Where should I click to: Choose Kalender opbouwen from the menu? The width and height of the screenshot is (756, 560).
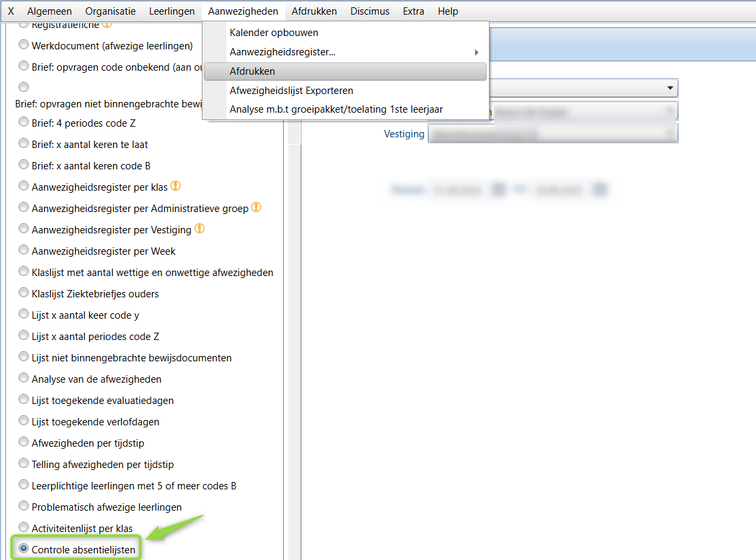click(x=274, y=33)
